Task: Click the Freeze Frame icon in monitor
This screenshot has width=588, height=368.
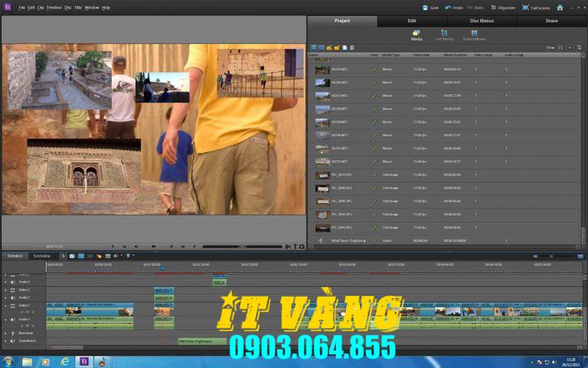Action: click(302, 247)
